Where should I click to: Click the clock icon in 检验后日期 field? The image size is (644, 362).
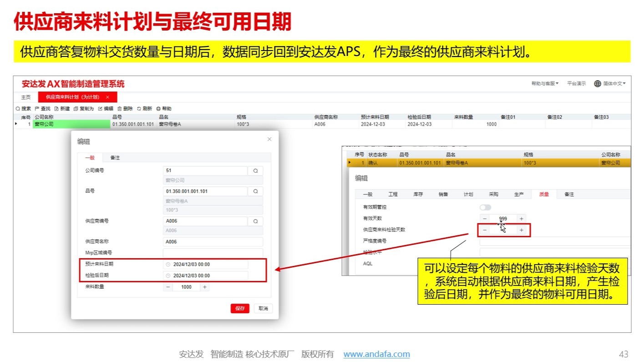(168, 275)
